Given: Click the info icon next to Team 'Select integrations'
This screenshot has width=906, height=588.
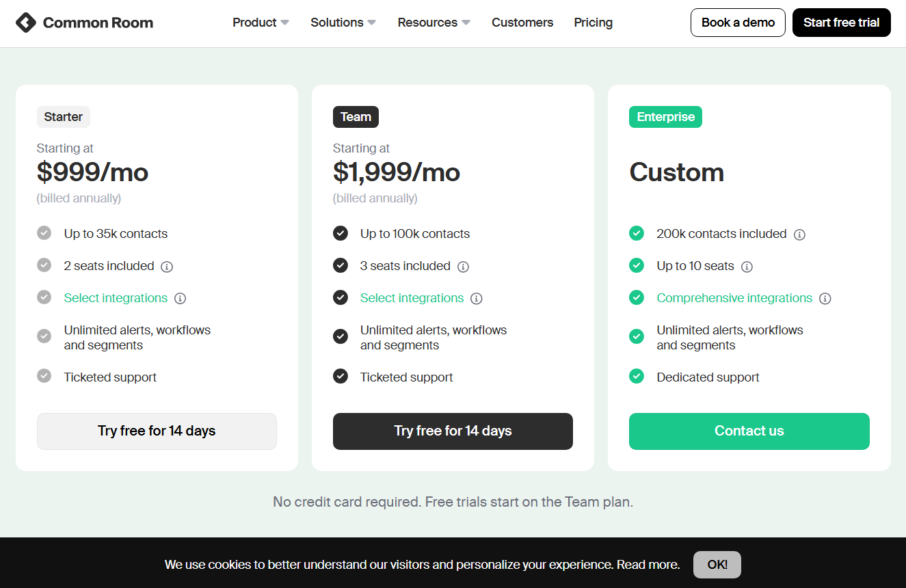Looking at the screenshot, I should [x=477, y=298].
